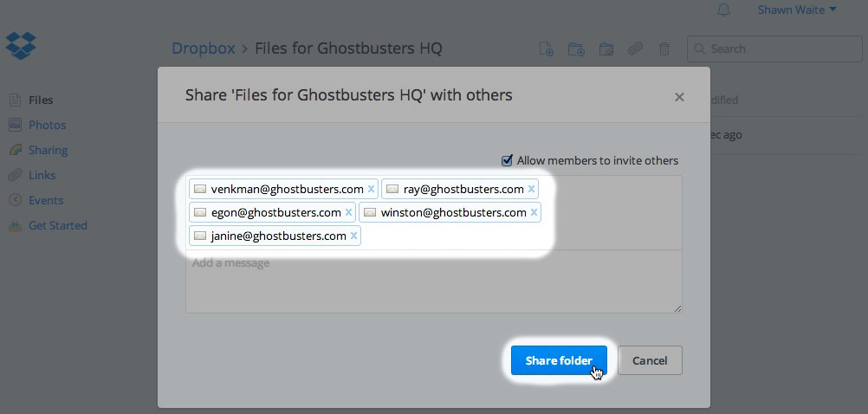Click the Dropbox logo

(x=21, y=45)
